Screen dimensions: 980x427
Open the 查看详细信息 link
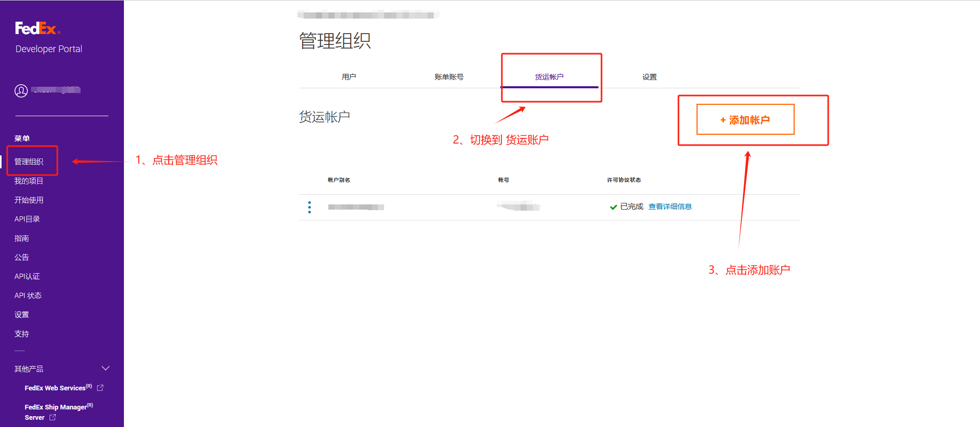tap(670, 207)
